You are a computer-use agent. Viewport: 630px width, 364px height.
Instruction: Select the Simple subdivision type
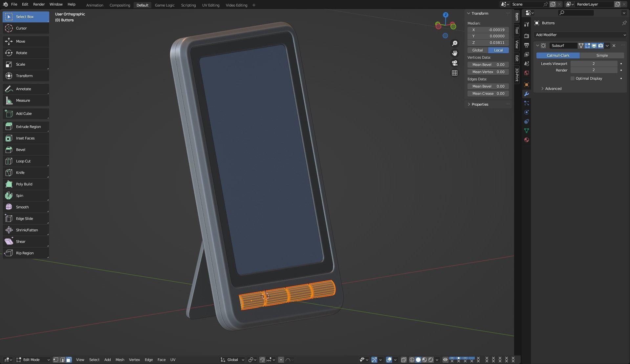point(602,55)
